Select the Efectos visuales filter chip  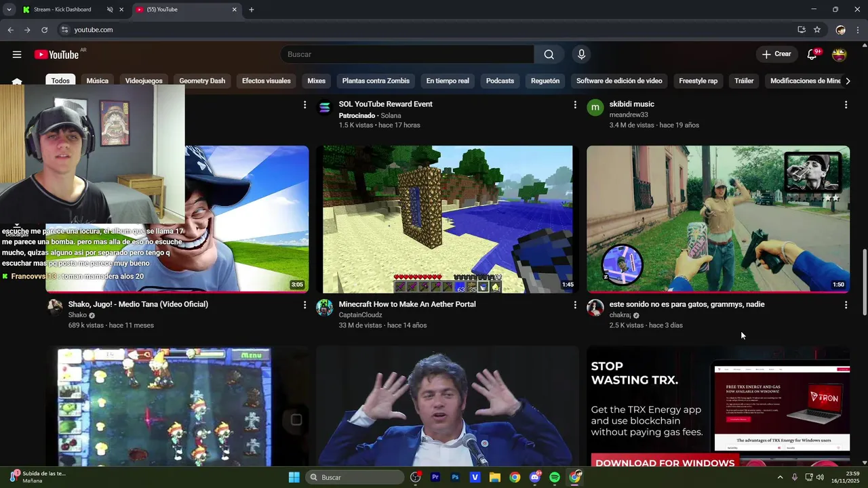pos(267,81)
